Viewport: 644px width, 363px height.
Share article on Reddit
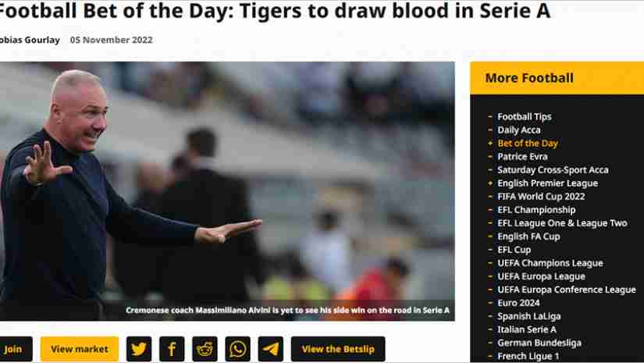[x=205, y=349]
